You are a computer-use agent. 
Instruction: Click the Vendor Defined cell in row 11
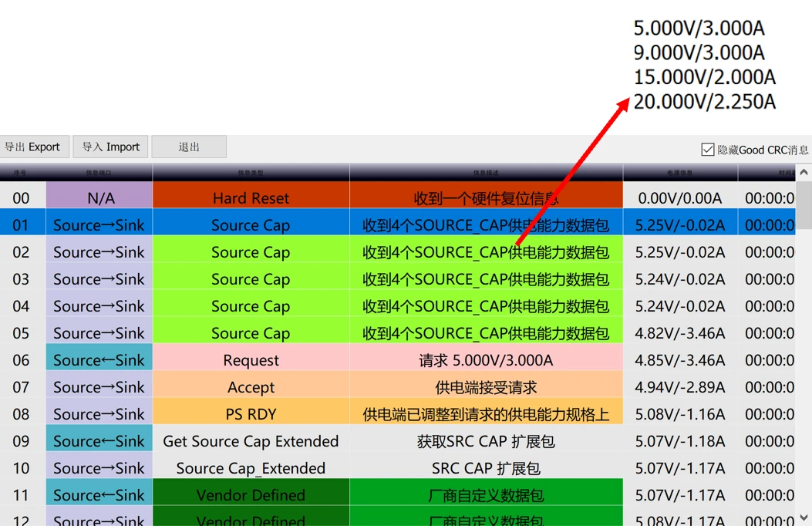[x=251, y=495]
